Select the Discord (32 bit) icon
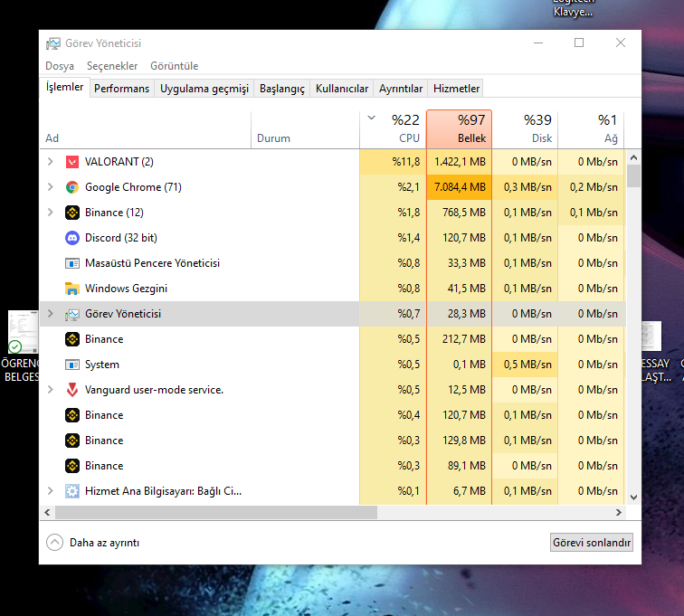The width and height of the screenshot is (684, 616). coord(72,238)
